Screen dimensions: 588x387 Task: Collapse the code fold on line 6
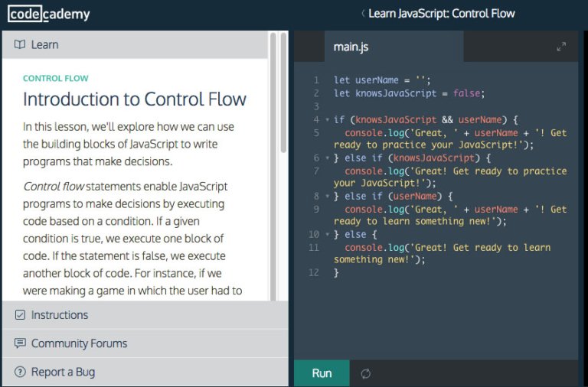[x=327, y=158]
